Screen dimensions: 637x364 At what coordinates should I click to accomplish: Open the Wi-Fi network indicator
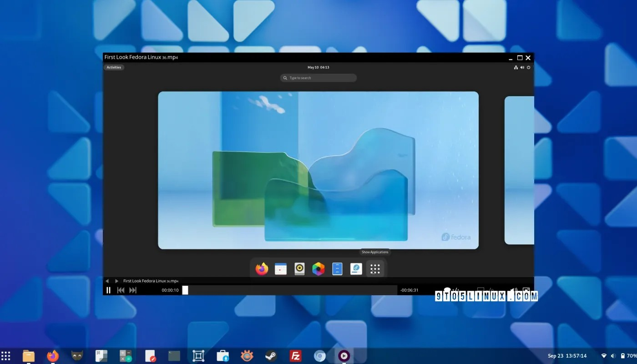(x=604, y=356)
